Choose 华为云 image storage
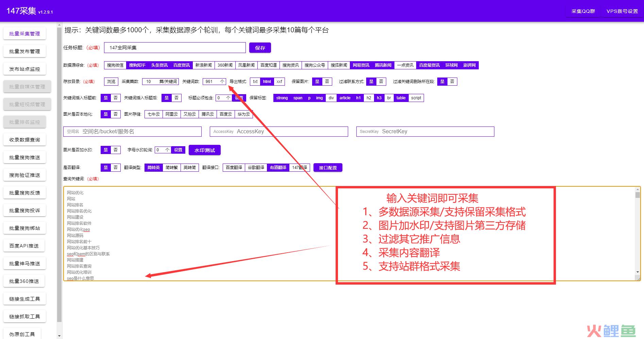 click(243, 114)
